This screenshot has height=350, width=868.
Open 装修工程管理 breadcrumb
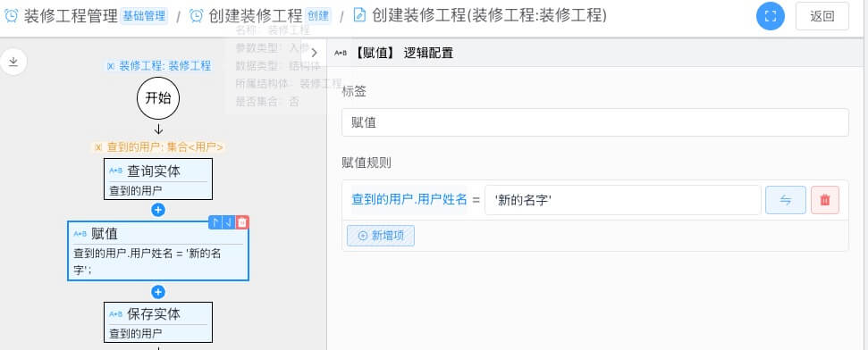pyautogui.click(x=71, y=15)
